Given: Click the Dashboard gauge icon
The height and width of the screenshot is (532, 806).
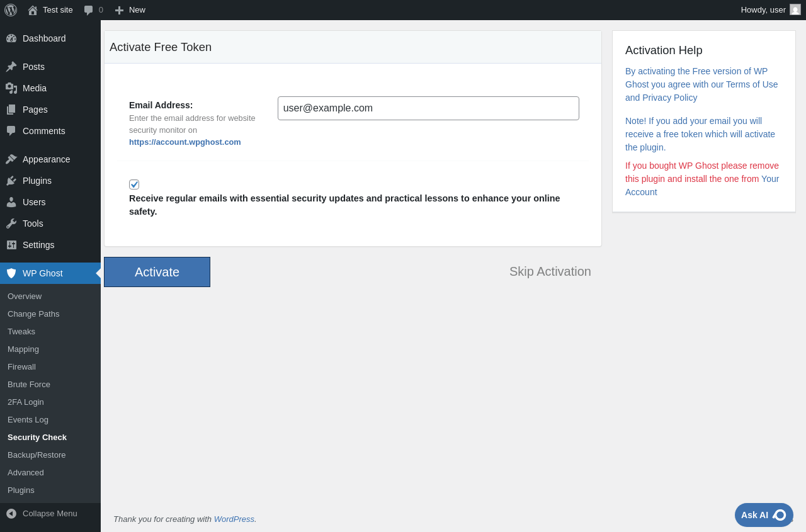Looking at the screenshot, I should 11,38.
